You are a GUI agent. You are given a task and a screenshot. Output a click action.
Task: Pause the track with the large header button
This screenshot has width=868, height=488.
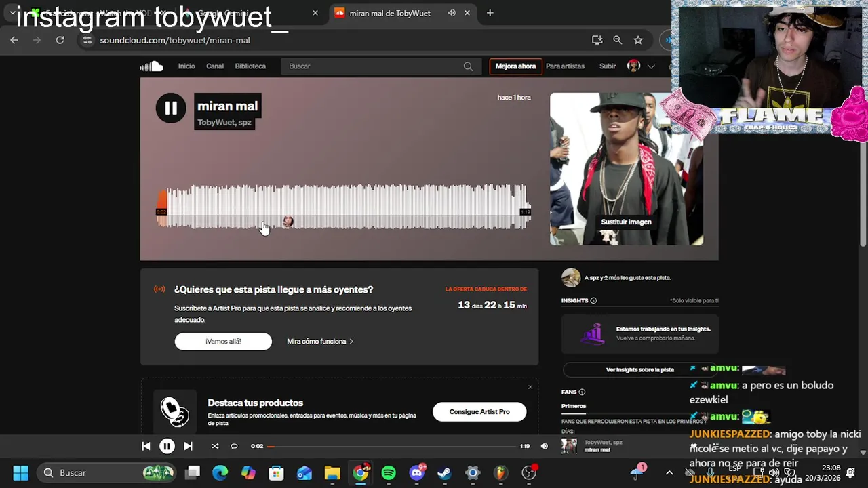pos(171,108)
